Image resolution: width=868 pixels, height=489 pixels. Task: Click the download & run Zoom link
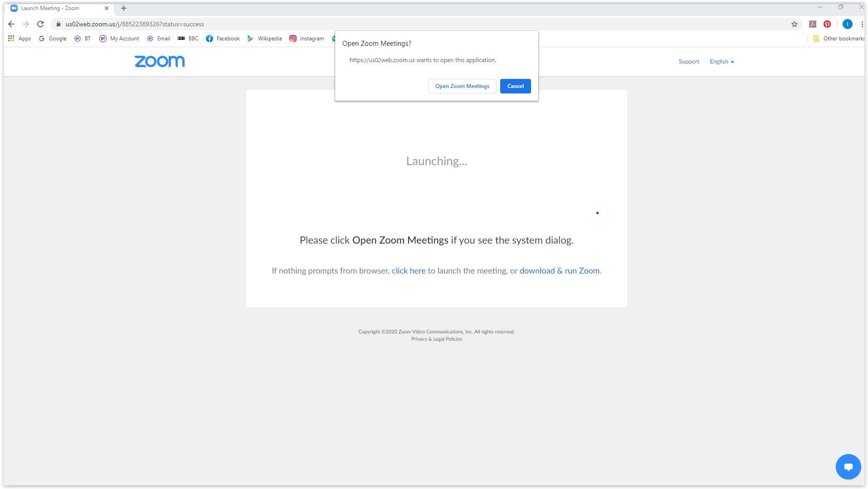click(x=560, y=270)
